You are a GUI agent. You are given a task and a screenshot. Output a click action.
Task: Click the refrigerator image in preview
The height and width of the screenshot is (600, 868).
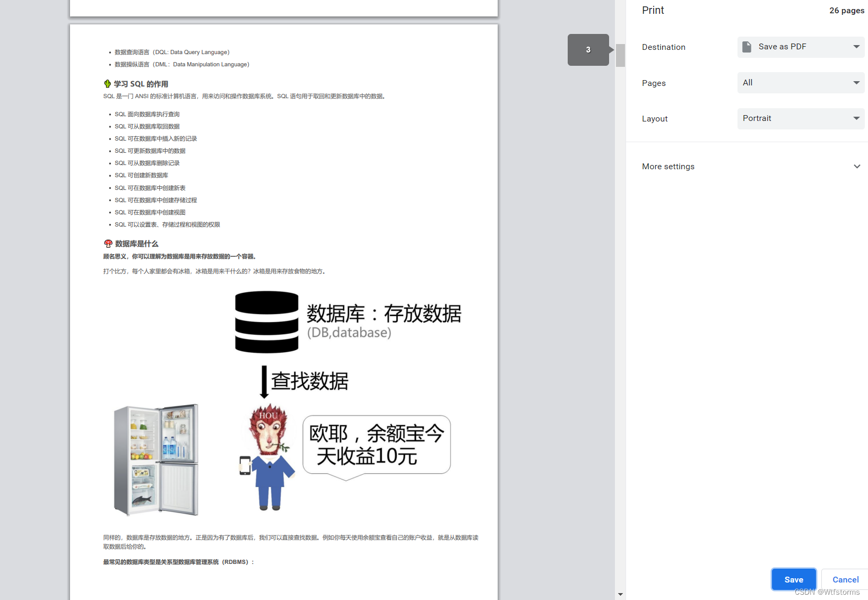pyautogui.click(x=156, y=460)
